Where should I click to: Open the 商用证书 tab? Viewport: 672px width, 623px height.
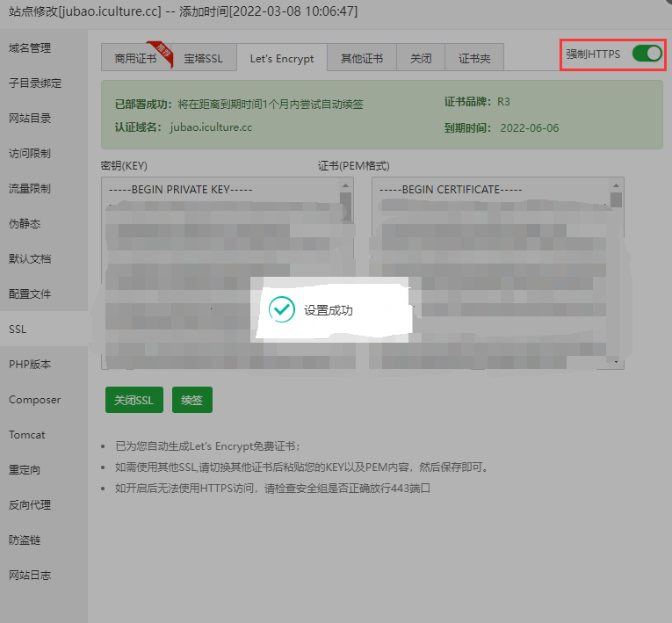click(x=136, y=57)
